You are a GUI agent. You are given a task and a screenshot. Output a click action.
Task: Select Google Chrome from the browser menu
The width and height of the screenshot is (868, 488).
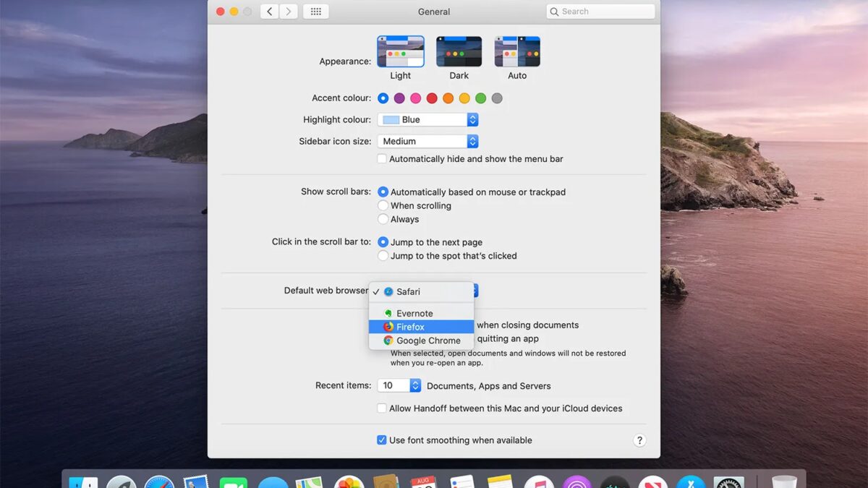(427, 340)
